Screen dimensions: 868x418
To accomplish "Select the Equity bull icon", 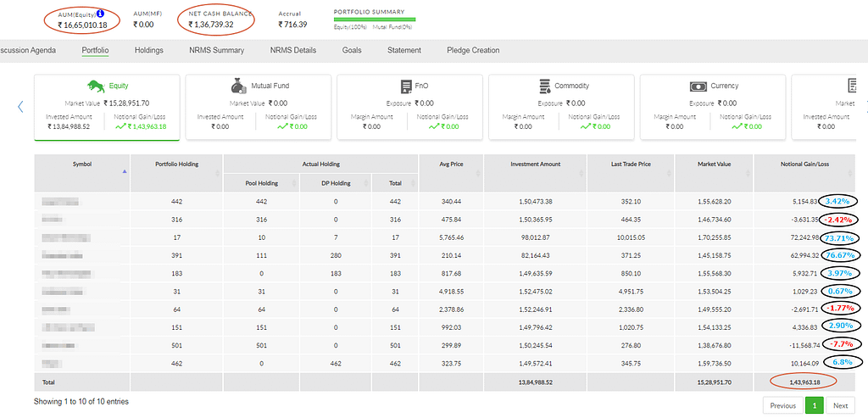I will pyautogui.click(x=96, y=86).
